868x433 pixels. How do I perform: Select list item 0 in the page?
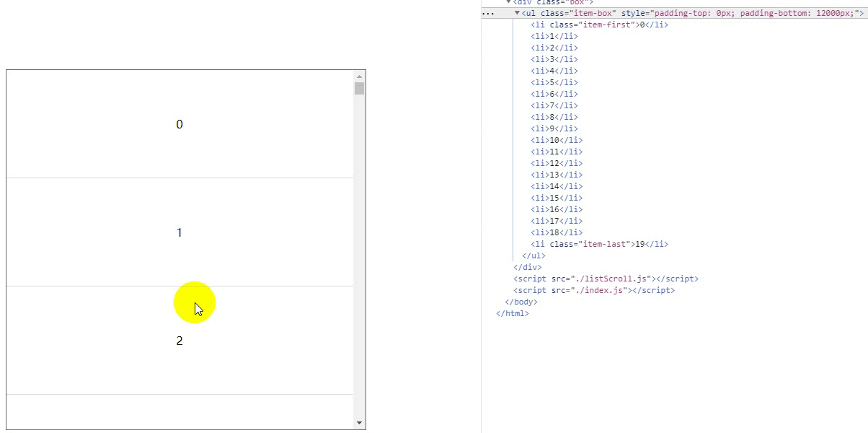tap(180, 124)
